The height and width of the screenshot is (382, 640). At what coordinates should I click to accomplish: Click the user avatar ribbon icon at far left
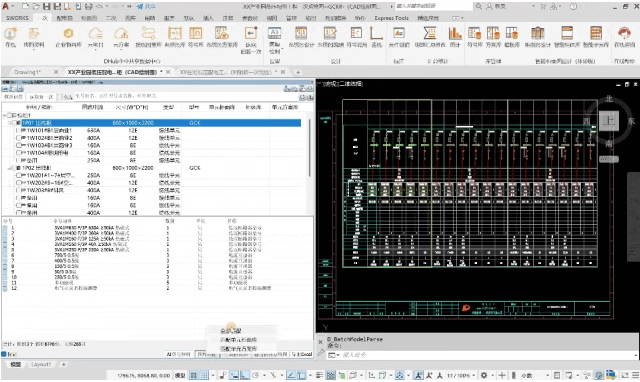pos(11,33)
